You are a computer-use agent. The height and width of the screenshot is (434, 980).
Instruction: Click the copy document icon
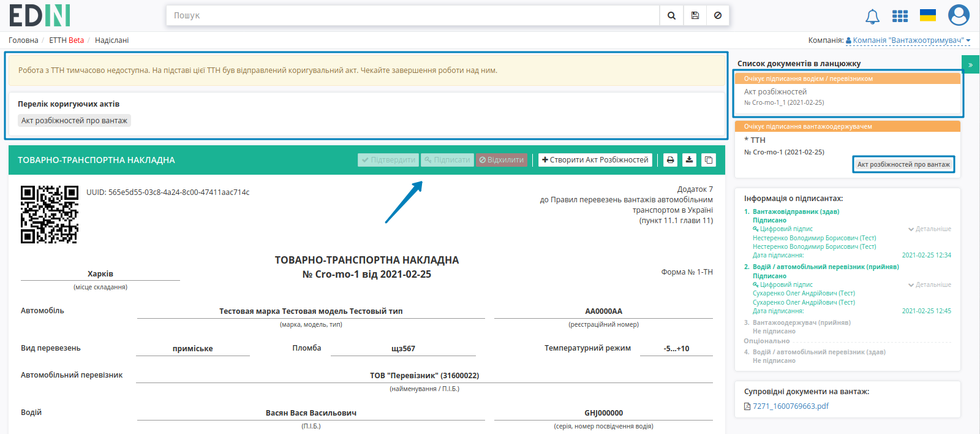709,160
